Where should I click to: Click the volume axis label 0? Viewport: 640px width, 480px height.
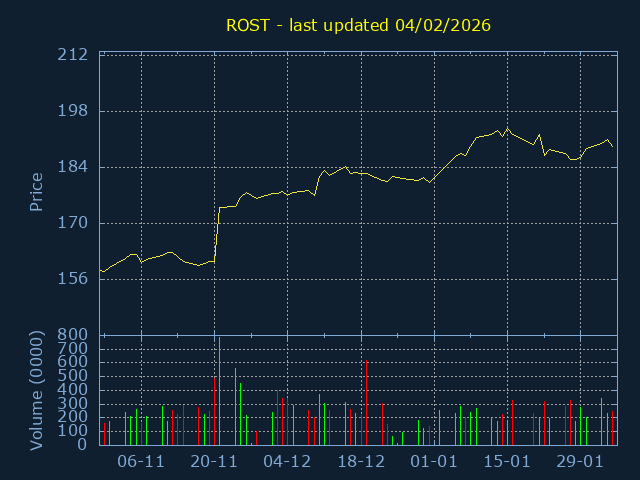point(82,444)
